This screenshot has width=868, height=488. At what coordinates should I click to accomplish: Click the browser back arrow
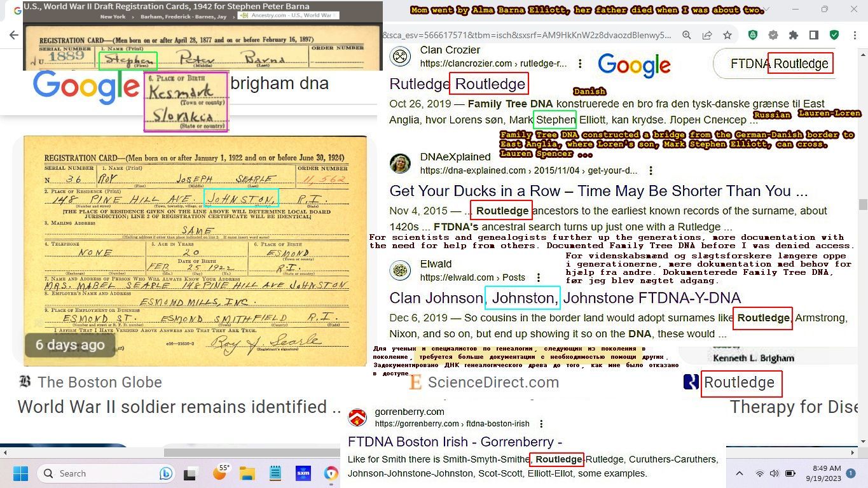(14, 35)
